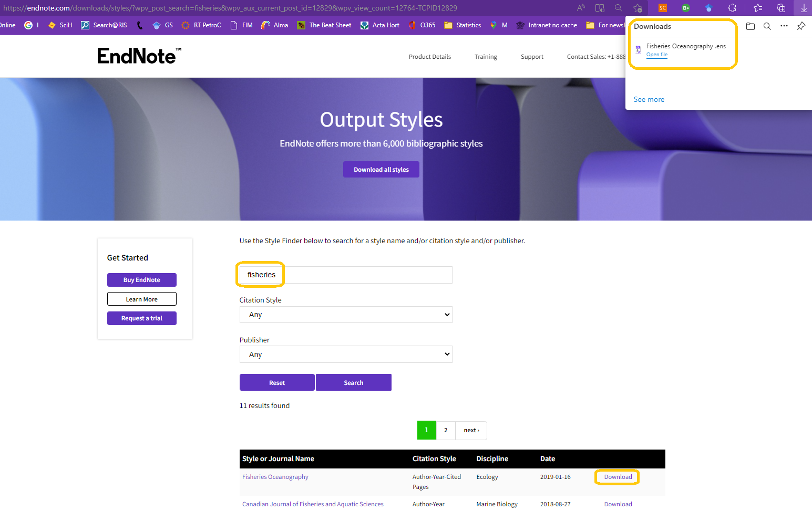Click Open file for downloaded style
The height and width of the screenshot is (511, 812).
(656, 55)
